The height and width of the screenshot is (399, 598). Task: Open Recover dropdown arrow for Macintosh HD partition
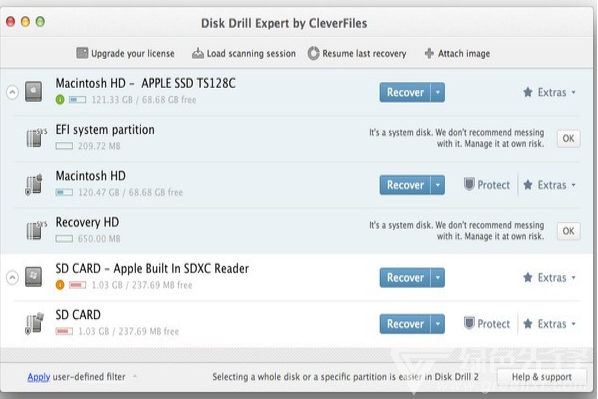(x=438, y=185)
